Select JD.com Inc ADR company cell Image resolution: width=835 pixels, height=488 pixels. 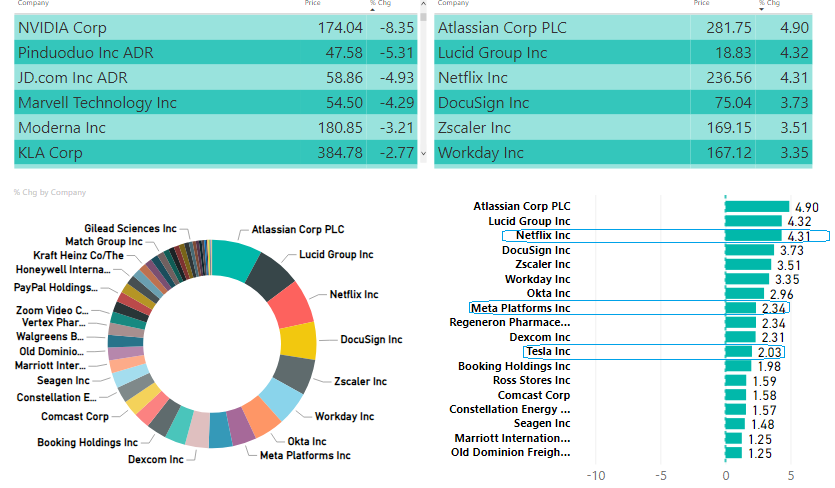click(x=73, y=78)
